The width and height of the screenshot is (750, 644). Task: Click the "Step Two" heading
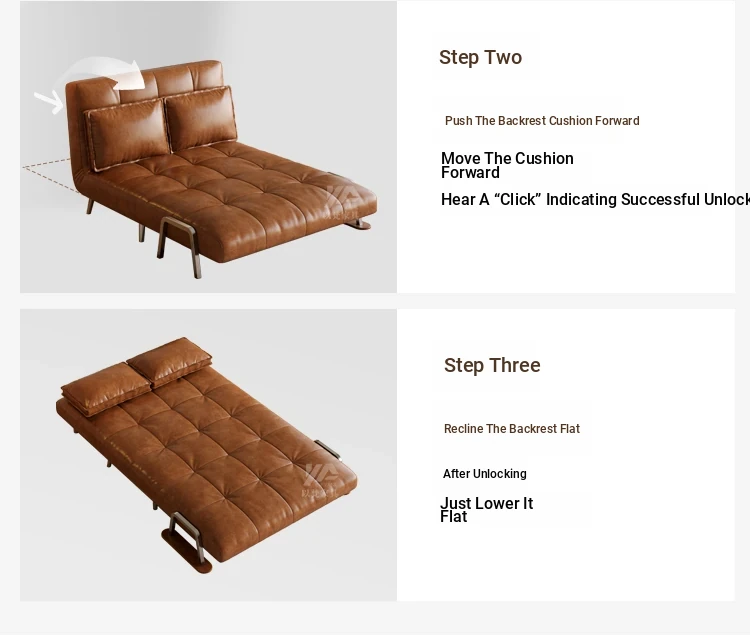tap(480, 57)
